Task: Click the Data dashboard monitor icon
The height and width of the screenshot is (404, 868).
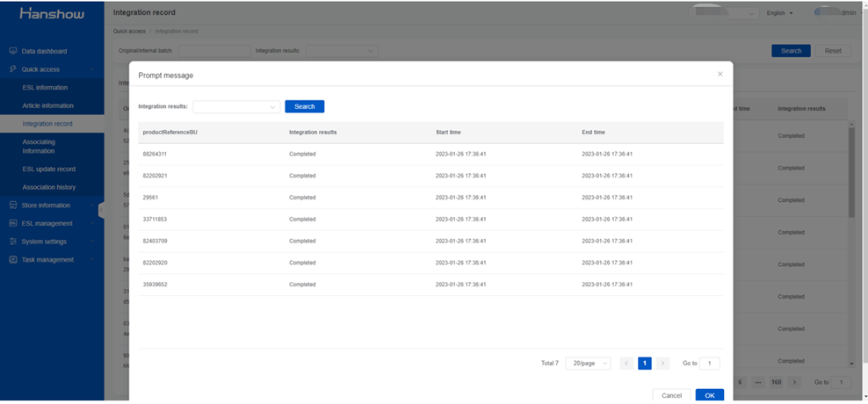Action: [x=13, y=51]
